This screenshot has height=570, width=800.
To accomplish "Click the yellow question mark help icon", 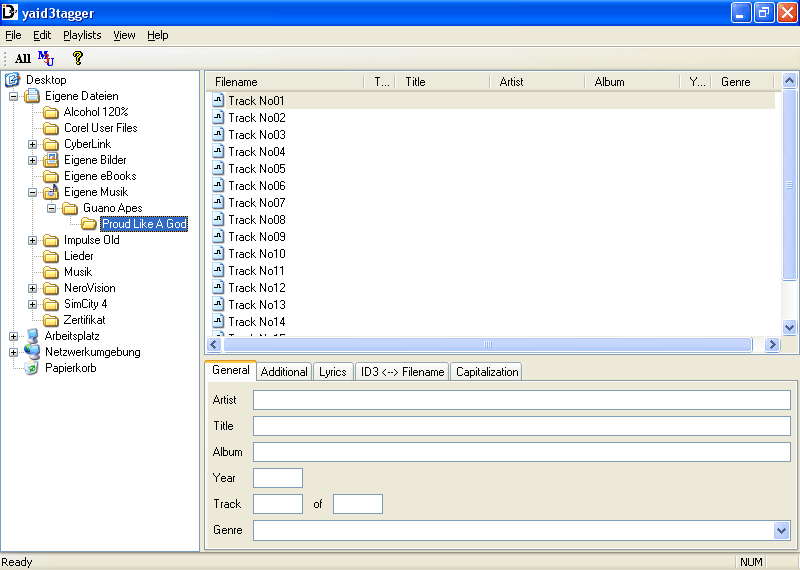I will [77, 58].
